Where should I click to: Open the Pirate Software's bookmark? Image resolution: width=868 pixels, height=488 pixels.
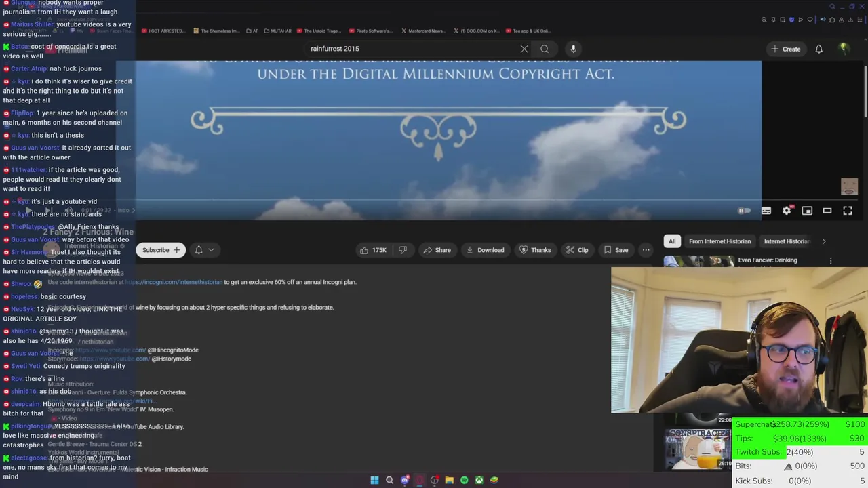point(371,30)
